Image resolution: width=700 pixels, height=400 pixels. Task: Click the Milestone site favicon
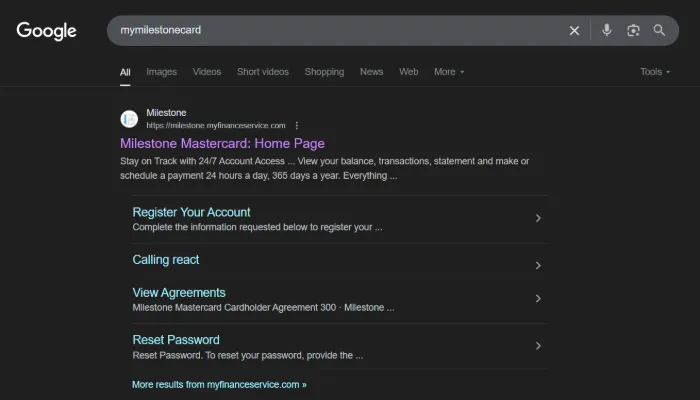129,119
